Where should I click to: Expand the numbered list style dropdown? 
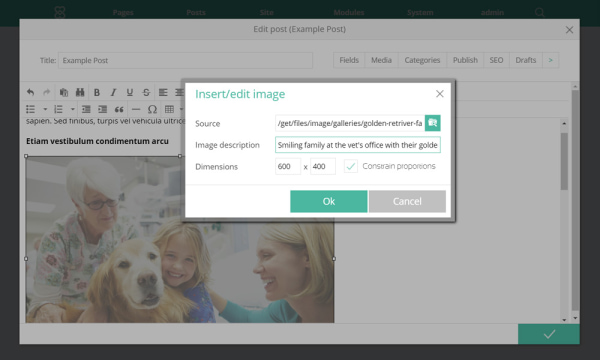coord(72,109)
